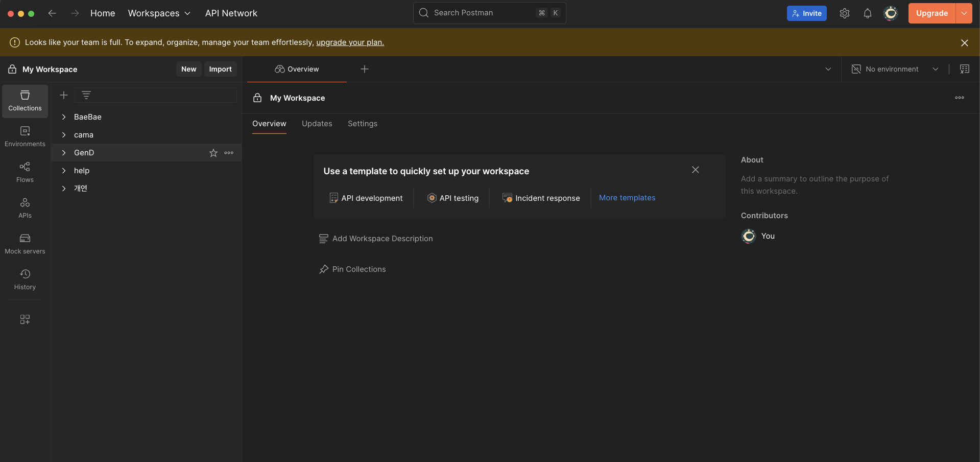The image size is (980, 462).
Task: Click the Pin Collections pin icon
Action: 324,269
